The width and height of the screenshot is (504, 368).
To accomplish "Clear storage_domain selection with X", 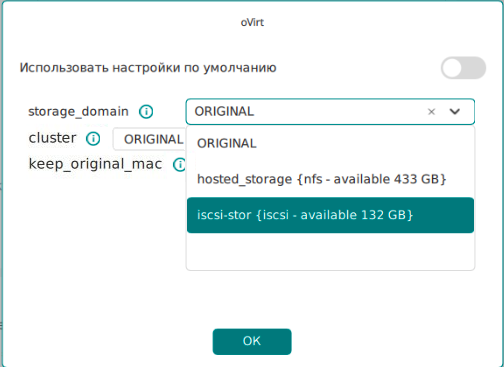I will 431,112.
